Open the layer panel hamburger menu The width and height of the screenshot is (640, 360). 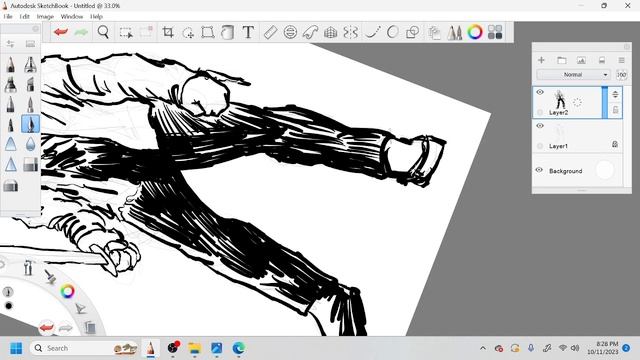pyautogui.click(x=621, y=60)
